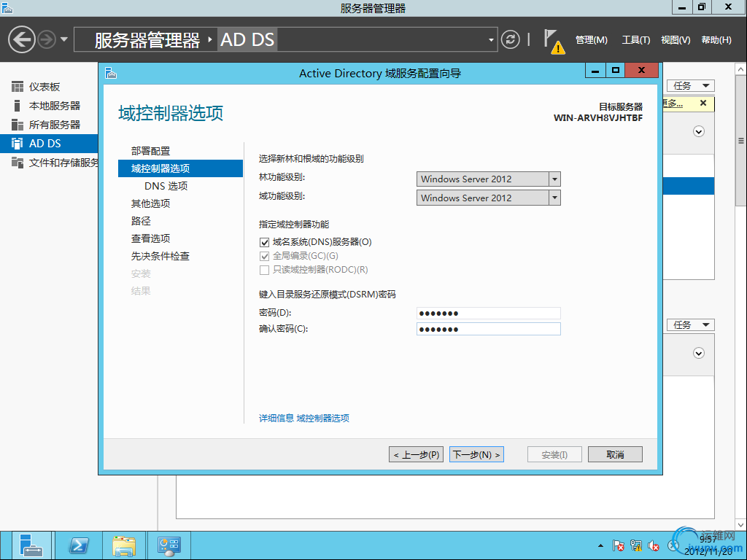
Task: Select AD DS in the sidebar
Action: click(49, 144)
